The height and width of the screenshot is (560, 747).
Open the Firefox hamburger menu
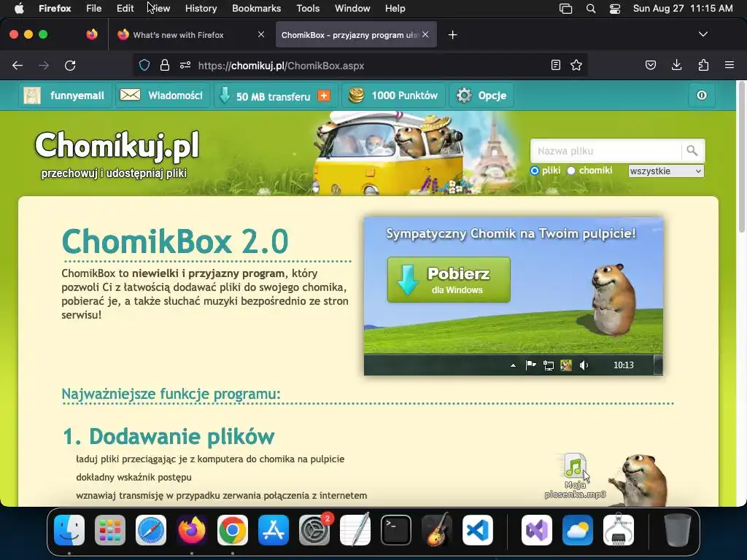coord(729,65)
